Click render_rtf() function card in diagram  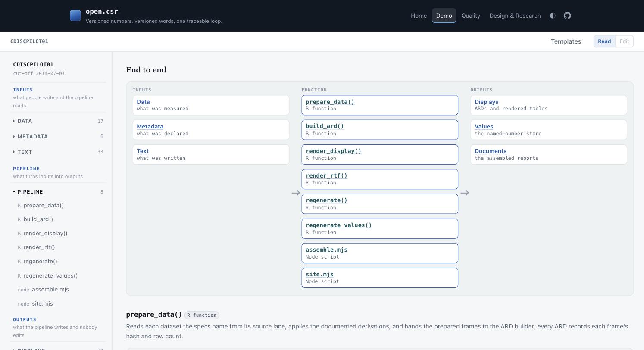tap(380, 179)
